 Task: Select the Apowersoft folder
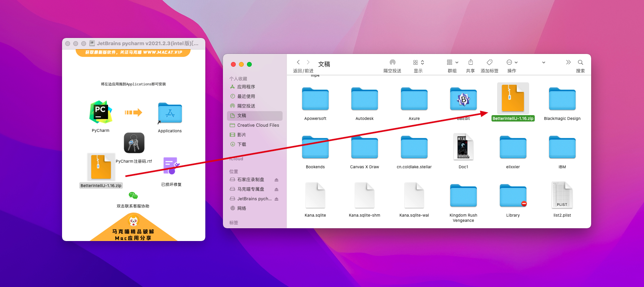pos(315,99)
